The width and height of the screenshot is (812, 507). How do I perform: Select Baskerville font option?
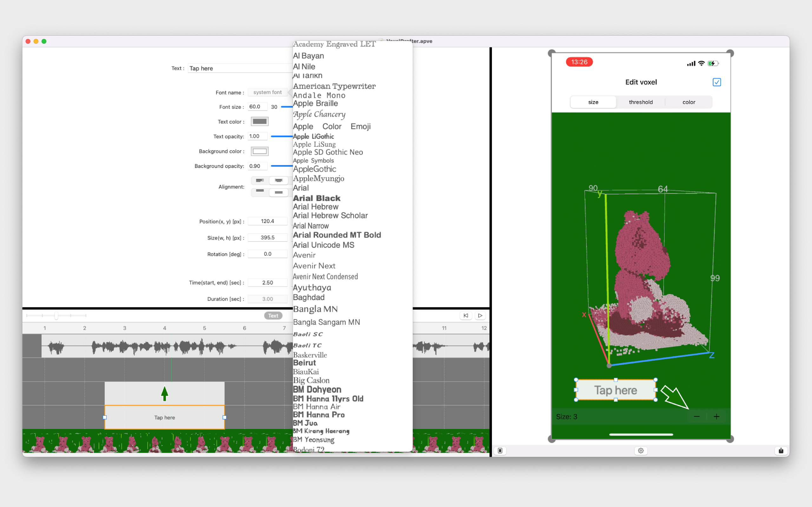tap(310, 355)
